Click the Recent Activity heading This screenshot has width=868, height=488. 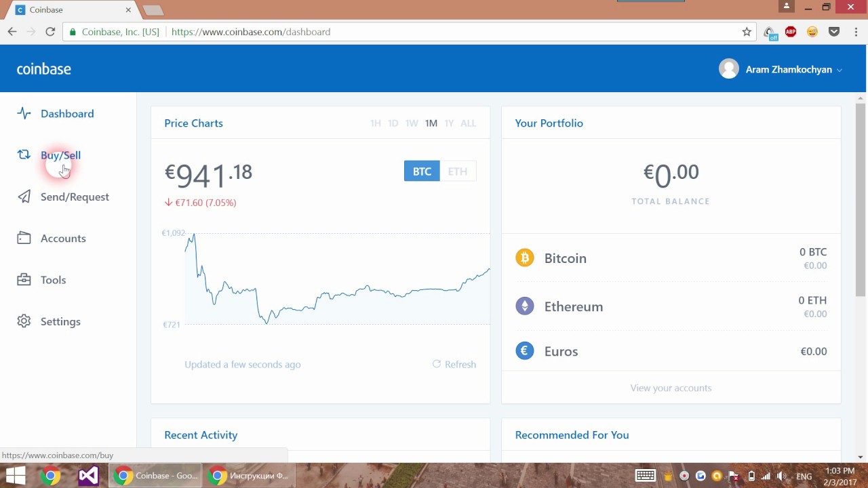(201, 435)
